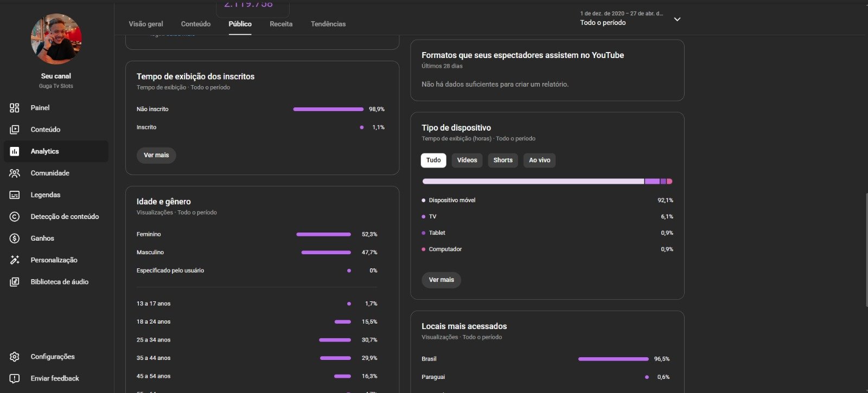Switch device filter to Vídeos
This screenshot has height=393, width=868.
point(467,160)
